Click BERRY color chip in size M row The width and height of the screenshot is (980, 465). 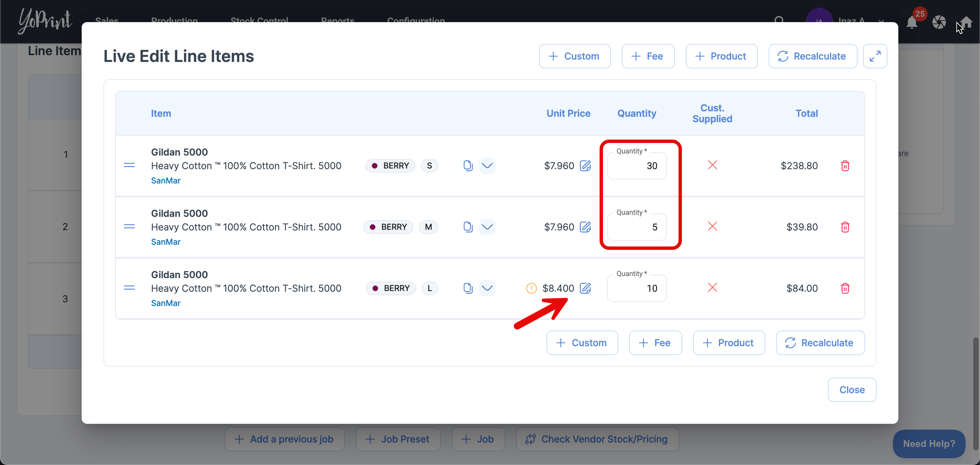(x=388, y=227)
